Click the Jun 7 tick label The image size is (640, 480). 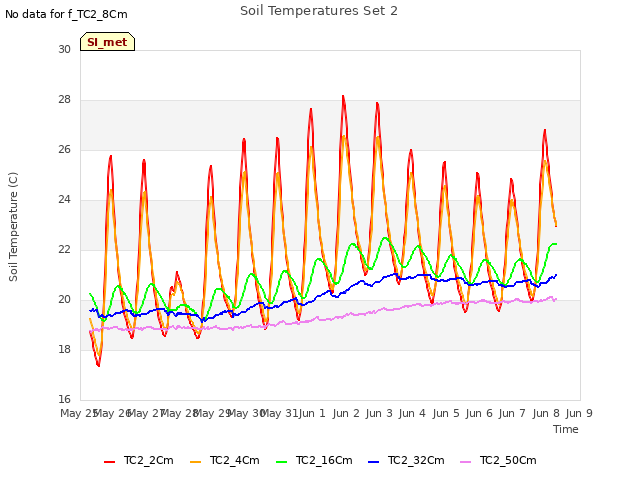pyautogui.click(x=512, y=413)
